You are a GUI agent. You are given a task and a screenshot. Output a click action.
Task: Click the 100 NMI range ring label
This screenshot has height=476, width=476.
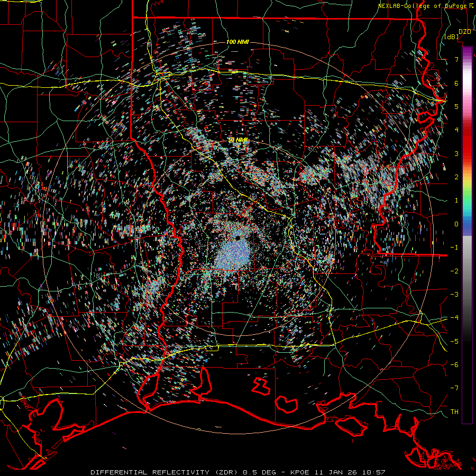(237, 42)
